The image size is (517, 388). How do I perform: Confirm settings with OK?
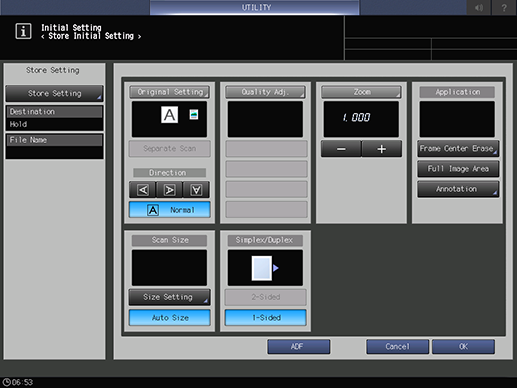point(463,347)
